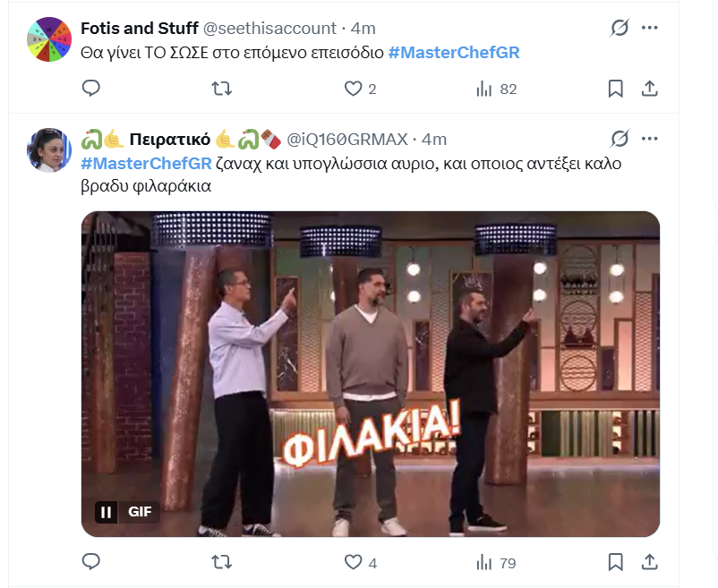
Task: Expand more options on Πειρατικό tweet
Action: [x=651, y=139]
